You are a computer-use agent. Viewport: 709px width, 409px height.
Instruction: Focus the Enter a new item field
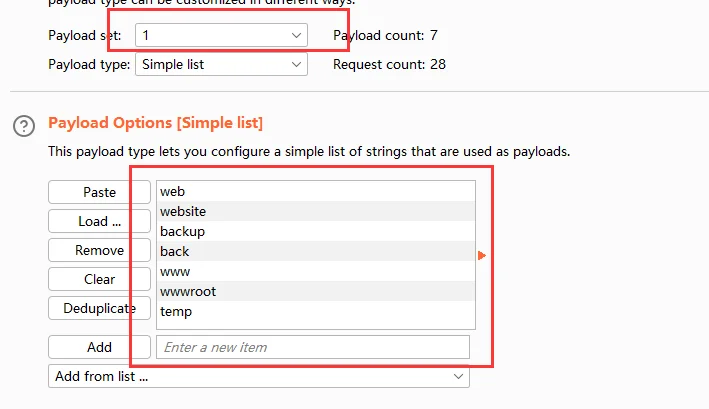(x=312, y=347)
